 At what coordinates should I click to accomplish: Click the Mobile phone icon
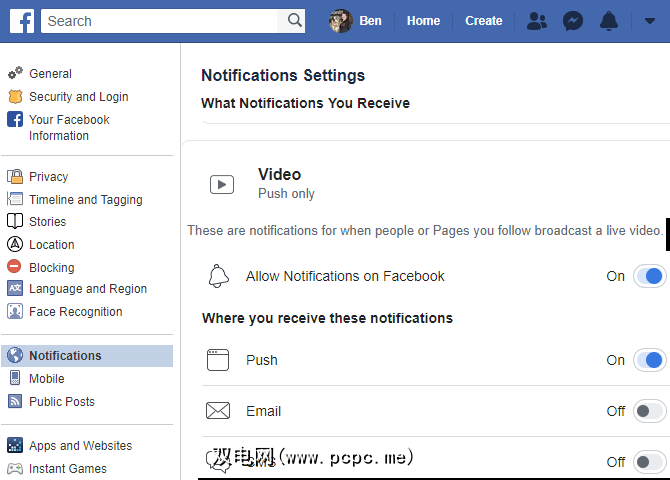pyautogui.click(x=15, y=378)
